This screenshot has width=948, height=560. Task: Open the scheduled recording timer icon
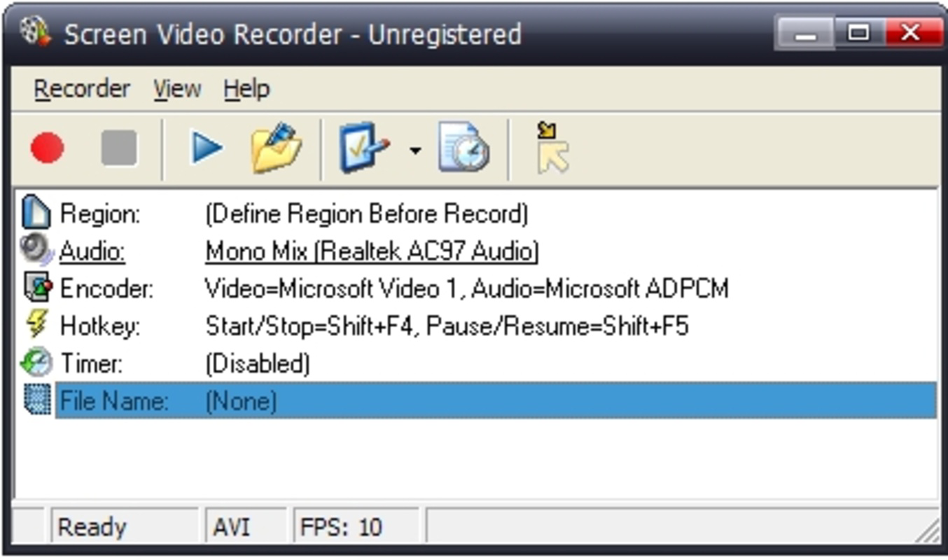pyautogui.click(x=462, y=147)
